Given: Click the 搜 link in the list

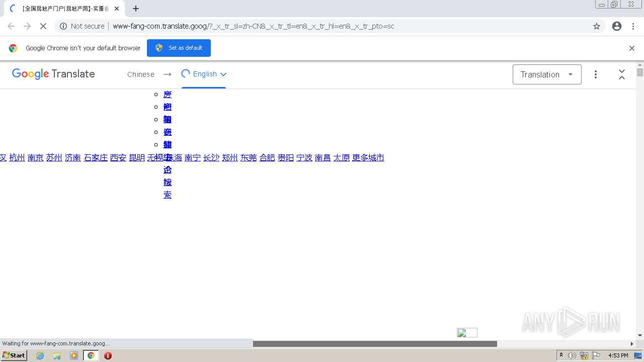Looking at the screenshot, I should click(168, 183).
